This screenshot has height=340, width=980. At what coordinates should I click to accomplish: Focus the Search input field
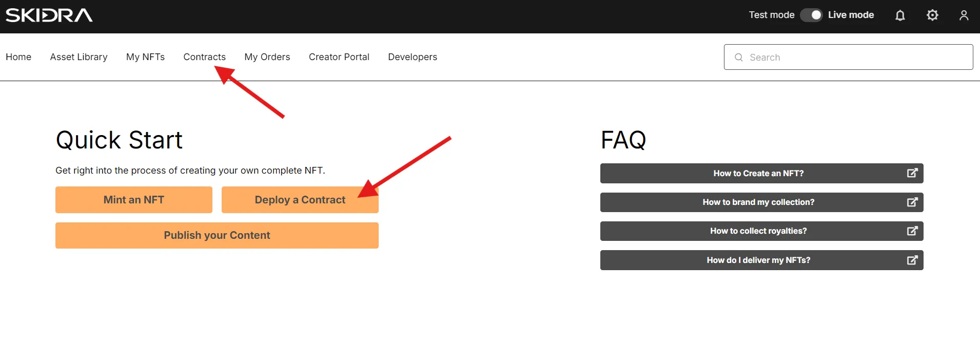click(849, 57)
